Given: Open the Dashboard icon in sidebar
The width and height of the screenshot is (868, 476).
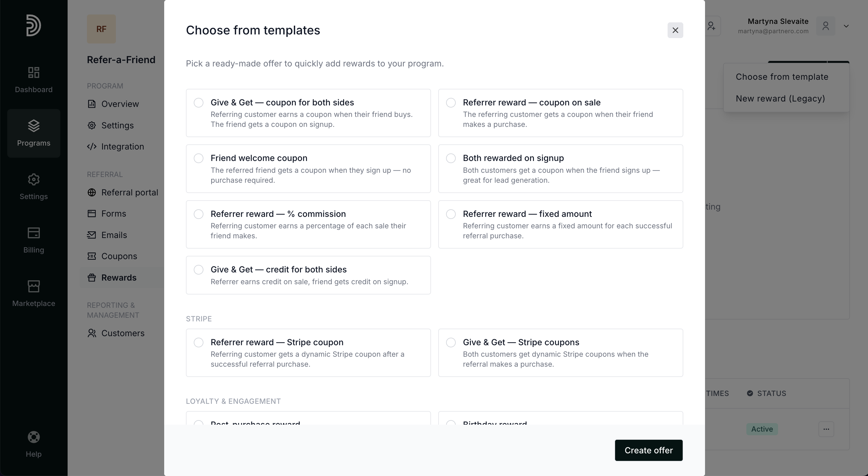Looking at the screenshot, I should point(34,72).
